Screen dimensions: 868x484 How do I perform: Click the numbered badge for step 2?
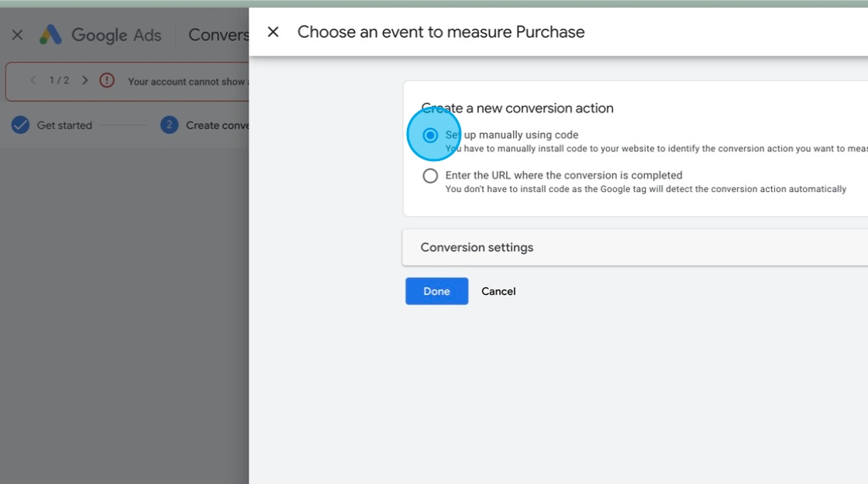[x=169, y=125]
